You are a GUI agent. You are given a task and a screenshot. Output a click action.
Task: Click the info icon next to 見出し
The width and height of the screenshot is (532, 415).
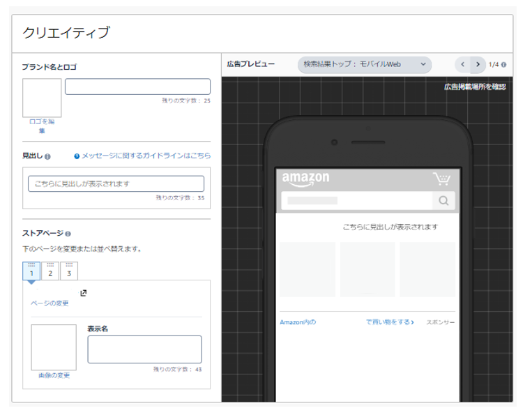click(x=47, y=156)
